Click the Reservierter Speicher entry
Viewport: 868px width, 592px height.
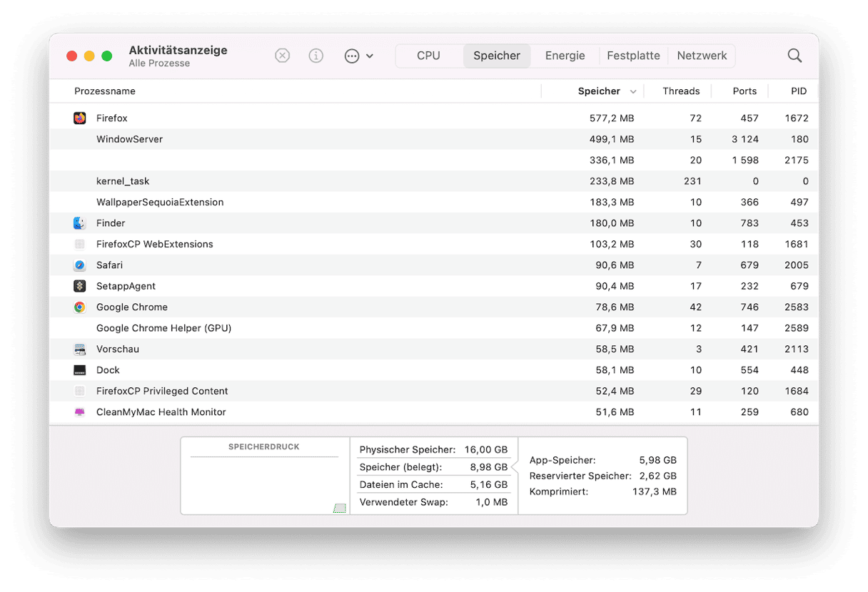[x=603, y=476]
